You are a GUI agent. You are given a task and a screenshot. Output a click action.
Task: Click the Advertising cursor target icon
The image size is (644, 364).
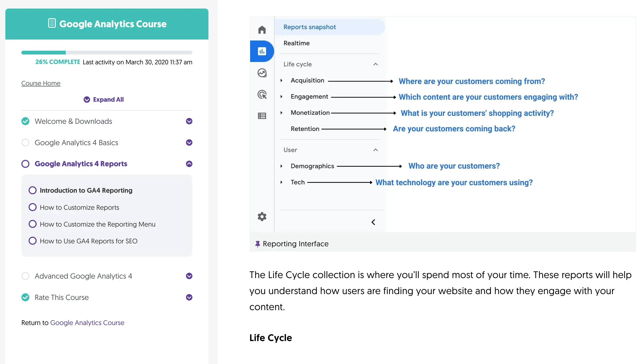click(x=262, y=94)
